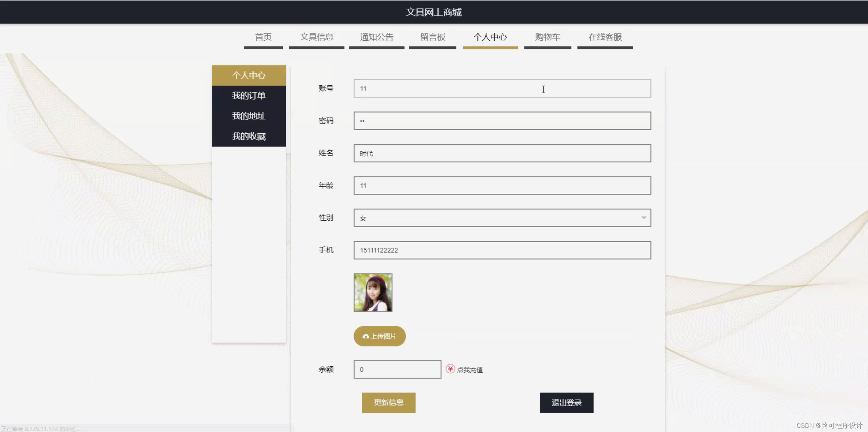Viewport: 868px width, 432px height.
Task: View 我的收藏 in the sidebar
Action: coord(249,136)
